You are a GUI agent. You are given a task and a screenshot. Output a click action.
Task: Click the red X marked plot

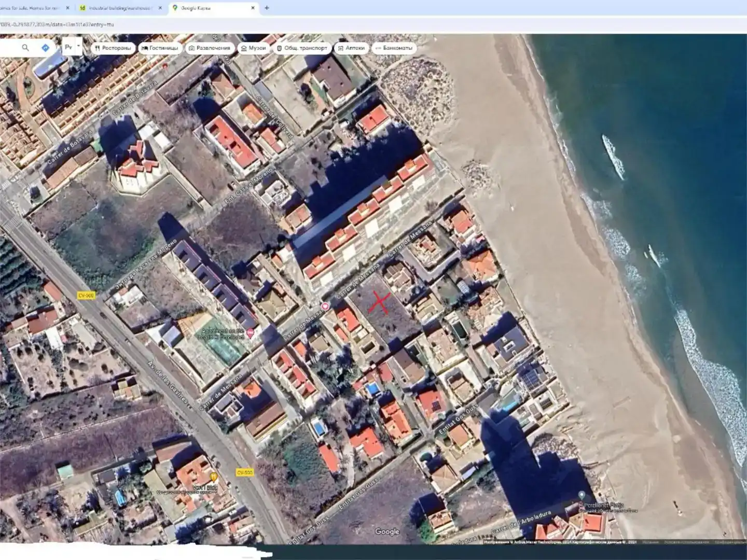[379, 303]
